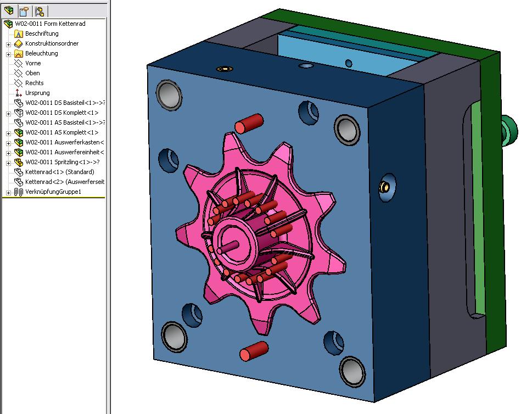This screenshot has width=532, height=414.
Task: Select the top-level assembly icon for W02-0011 Form Kettenrad
Action: (x=8, y=24)
